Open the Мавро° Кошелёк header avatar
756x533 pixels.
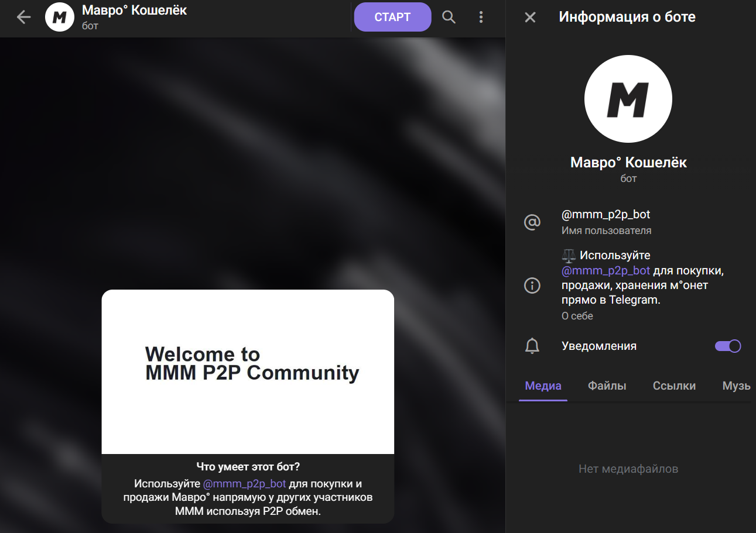coord(60,18)
